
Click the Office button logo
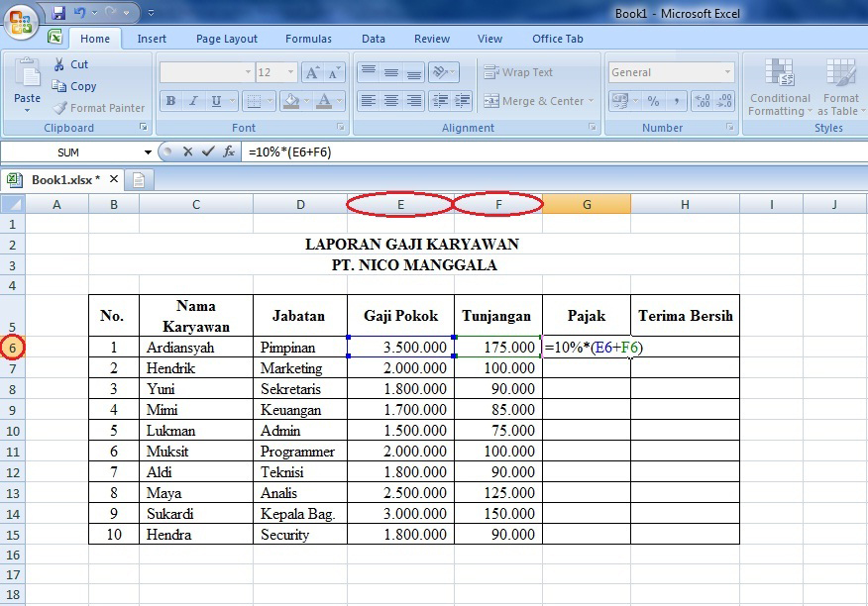click(x=21, y=22)
